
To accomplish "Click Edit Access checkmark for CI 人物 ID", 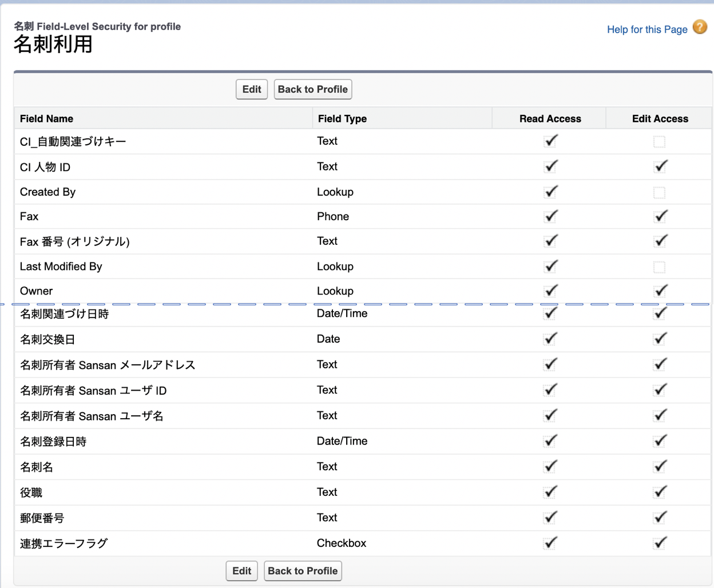I will click(660, 166).
